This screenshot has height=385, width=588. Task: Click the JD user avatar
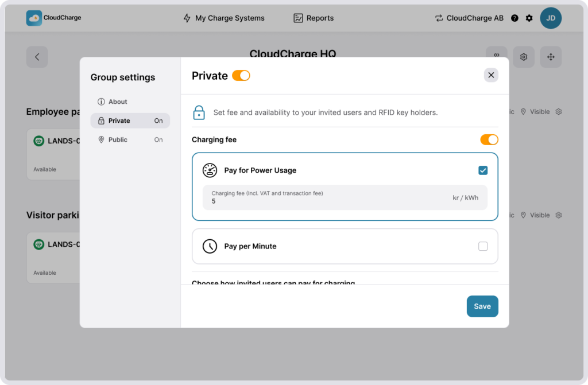coord(550,18)
